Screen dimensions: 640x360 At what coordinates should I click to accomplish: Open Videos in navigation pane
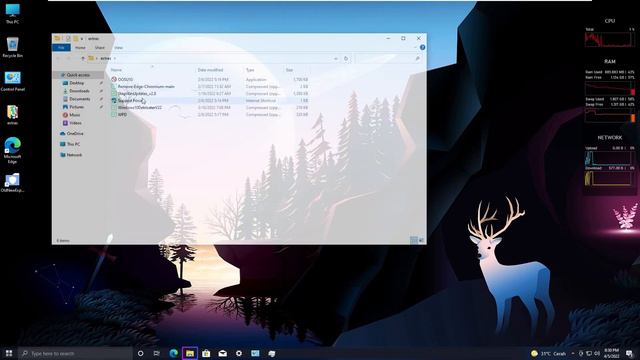[75, 123]
